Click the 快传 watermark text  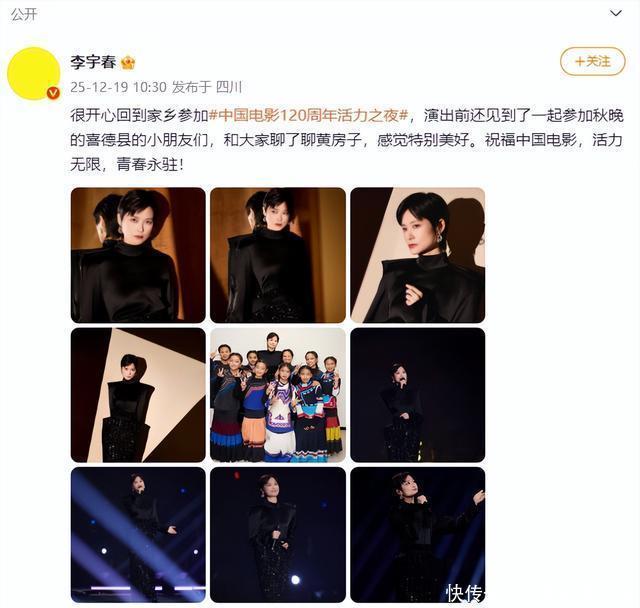click(x=465, y=592)
